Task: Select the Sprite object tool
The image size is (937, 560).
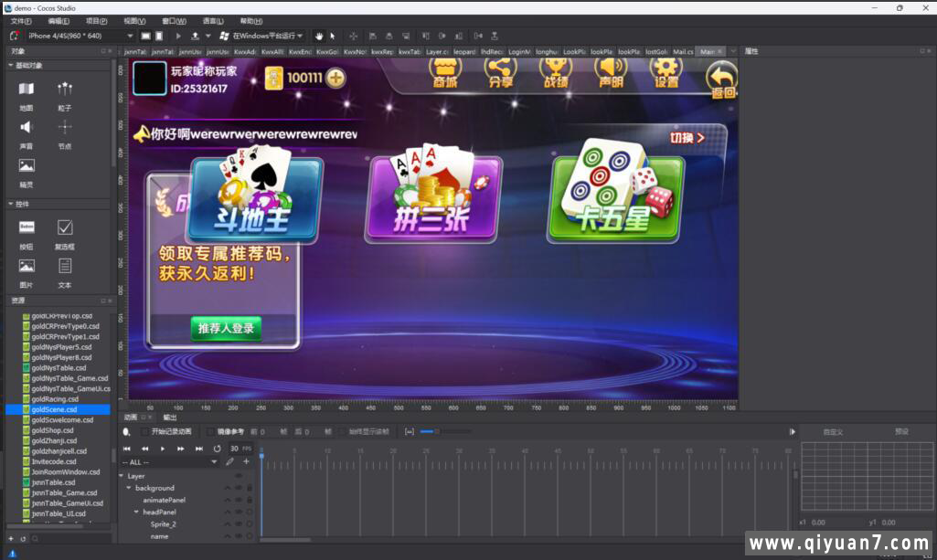Action: 25,164
